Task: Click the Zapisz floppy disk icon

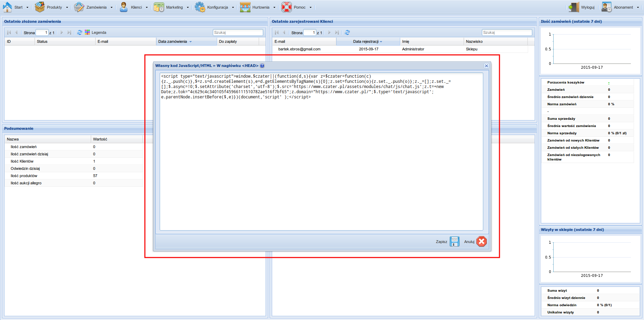Action: coord(455,241)
